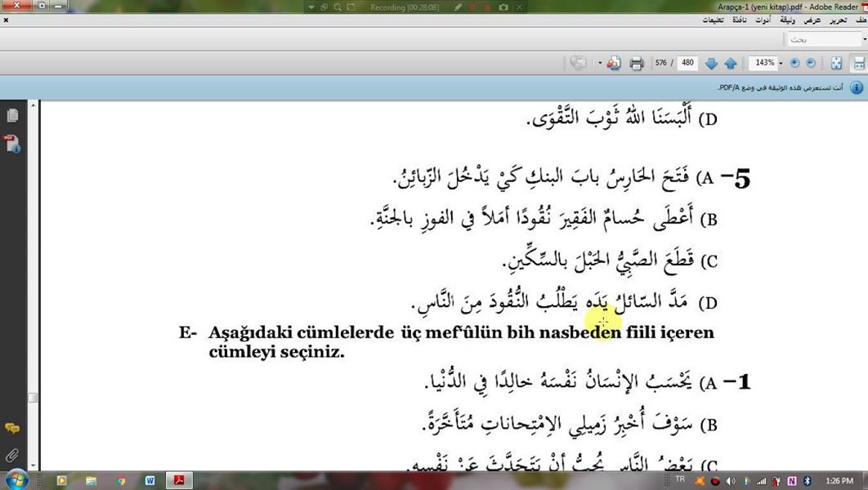Image resolution: width=868 pixels, height=490 pixels.
Task: Click the greyed-out email/share toolbar icon
Action: (578, 63)
